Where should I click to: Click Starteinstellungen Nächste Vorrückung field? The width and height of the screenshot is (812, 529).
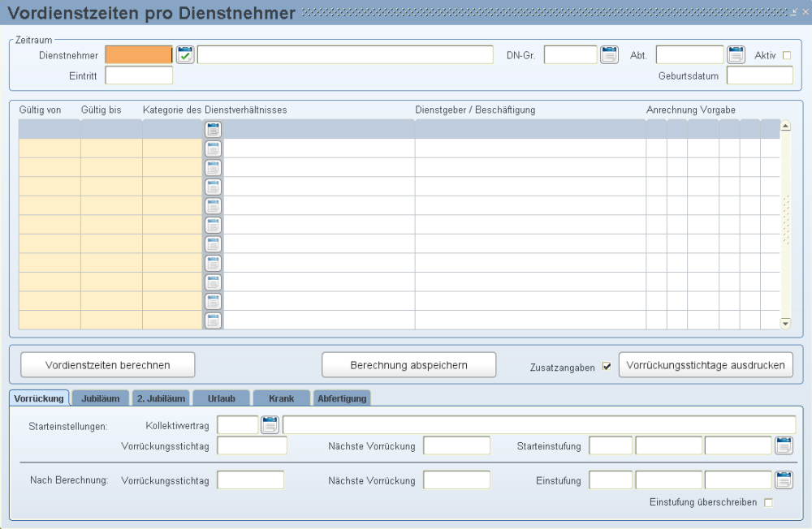(x=456, y=445)
